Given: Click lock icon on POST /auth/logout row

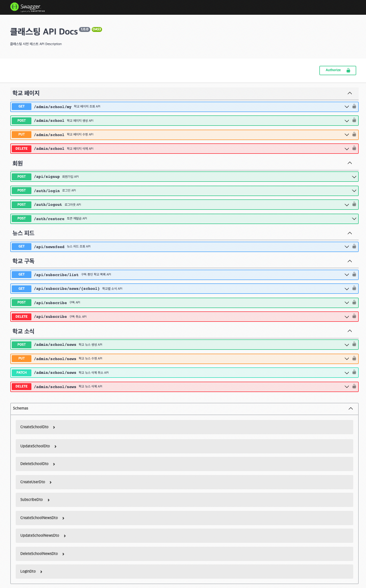Looking at the screenshot, I should (354, 204).
